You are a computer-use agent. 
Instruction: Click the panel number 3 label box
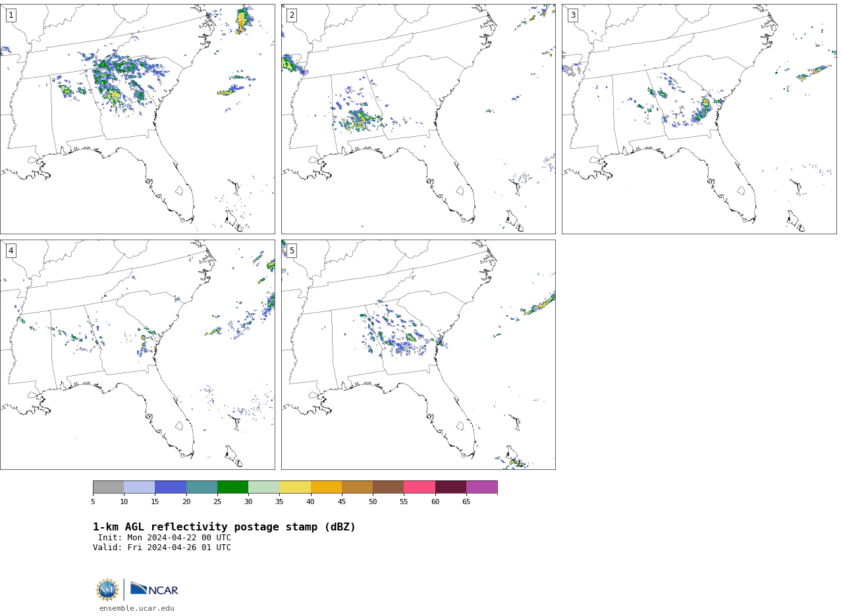[572, 15]
